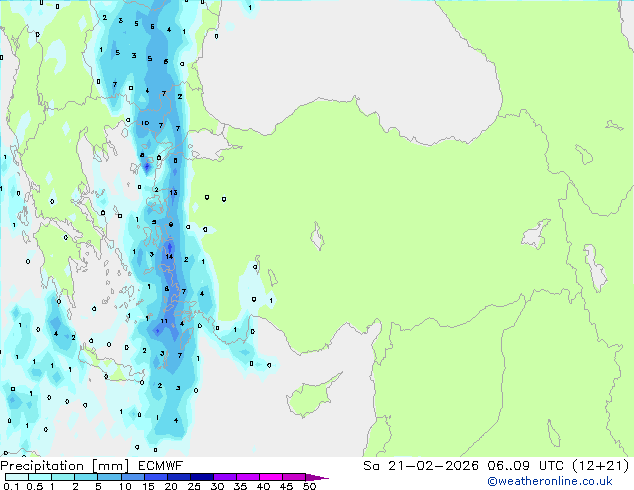Image resolution: width=634 pixels, height=490 pixels.
Task: Select the lightest 0.1–0.5 mm legend swatch
Action: click(x=17, y=477)
